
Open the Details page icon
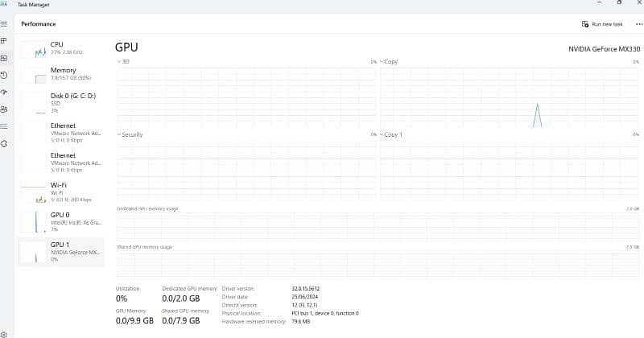coord(4,126)
